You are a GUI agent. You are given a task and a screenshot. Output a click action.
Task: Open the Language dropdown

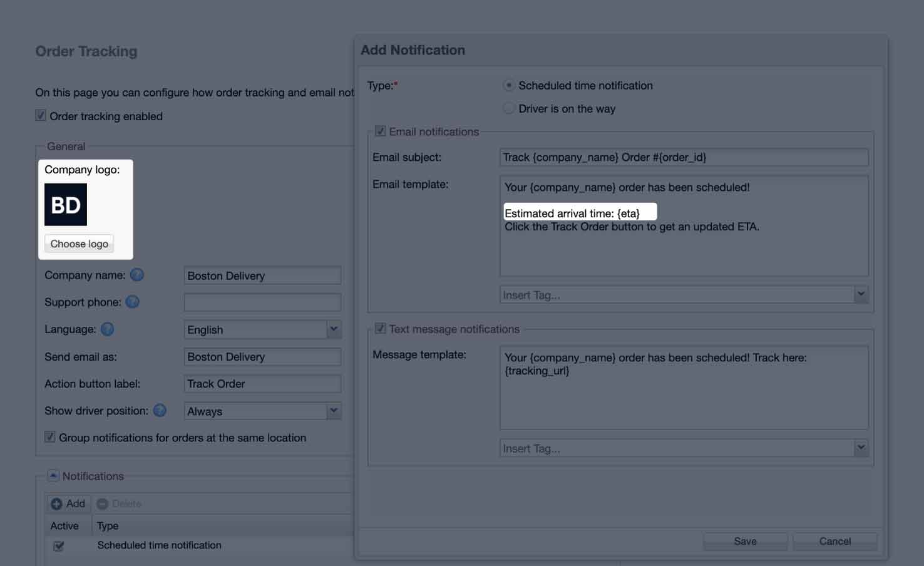(x=334, y=329)
